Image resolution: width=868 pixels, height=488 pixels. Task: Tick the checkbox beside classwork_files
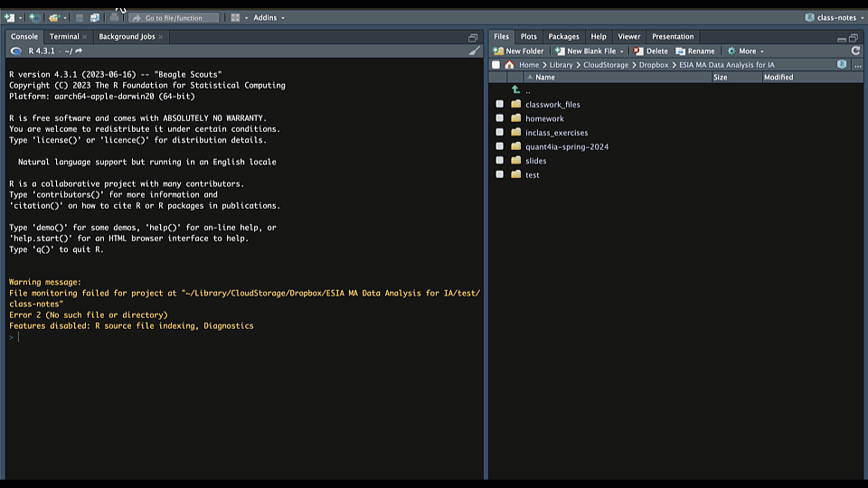[x=499, y=105]
